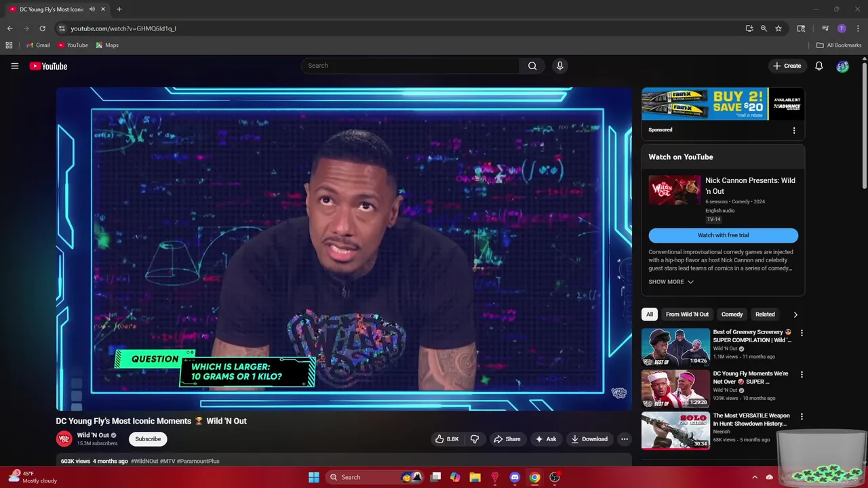The height and width of the screenshot is (488, 868).
Task: Open options for Most VERSATILE Weapon video
Action: 802,416
